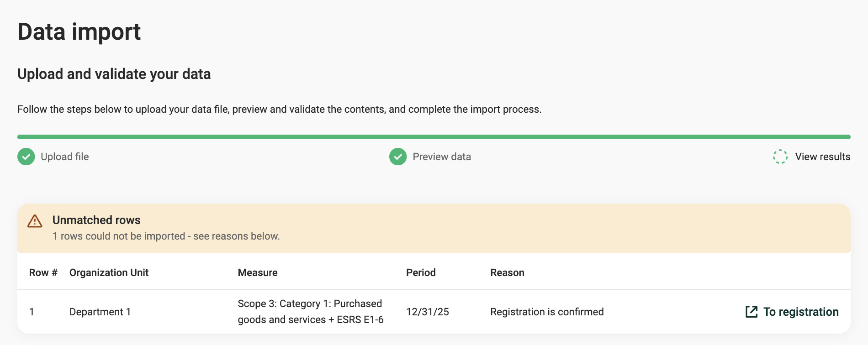Open the To registration link
868x345 pixels.
point(792,312)
